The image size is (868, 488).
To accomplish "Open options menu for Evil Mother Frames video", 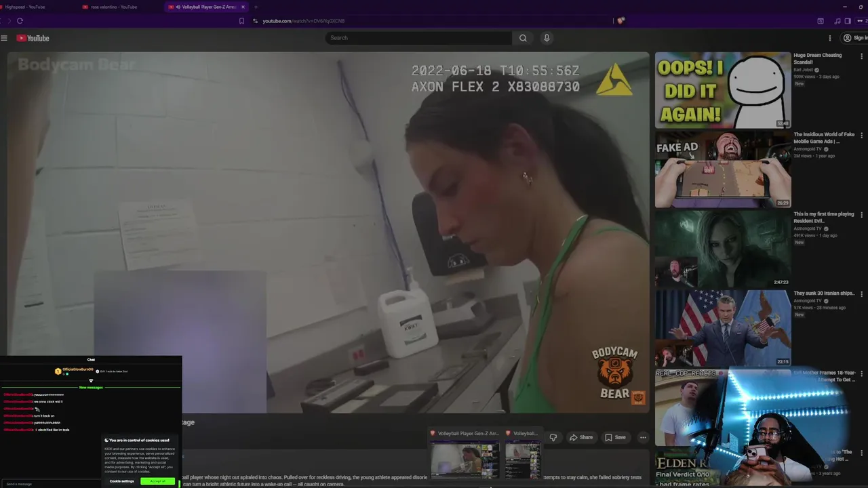I will 862,373.
